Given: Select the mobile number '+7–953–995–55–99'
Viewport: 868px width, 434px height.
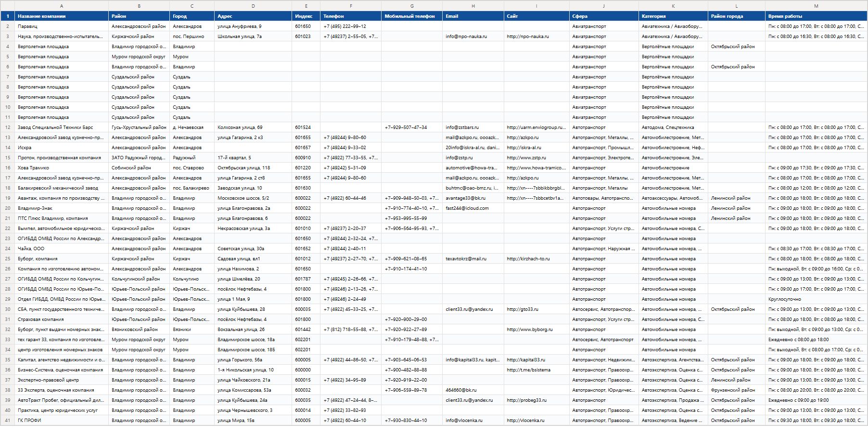Looking at the screenshot, I should click(412, 218).
